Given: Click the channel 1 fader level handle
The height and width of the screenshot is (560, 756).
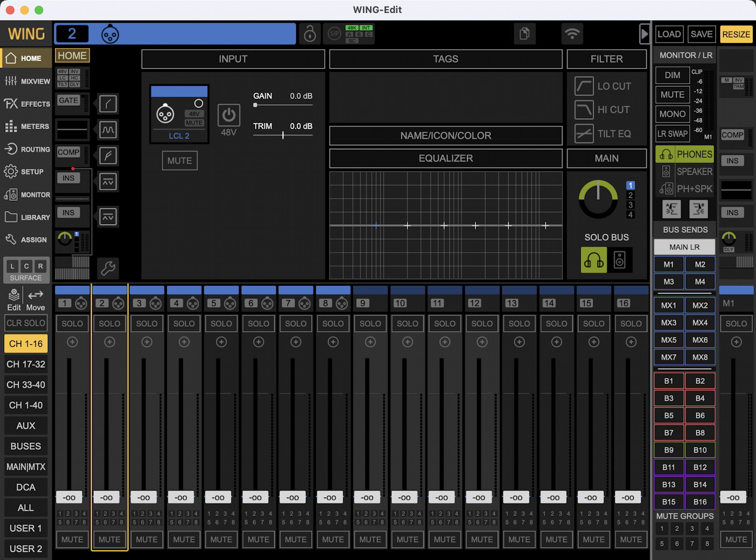Looking at the screenshot, I should (x=69, y=498).
